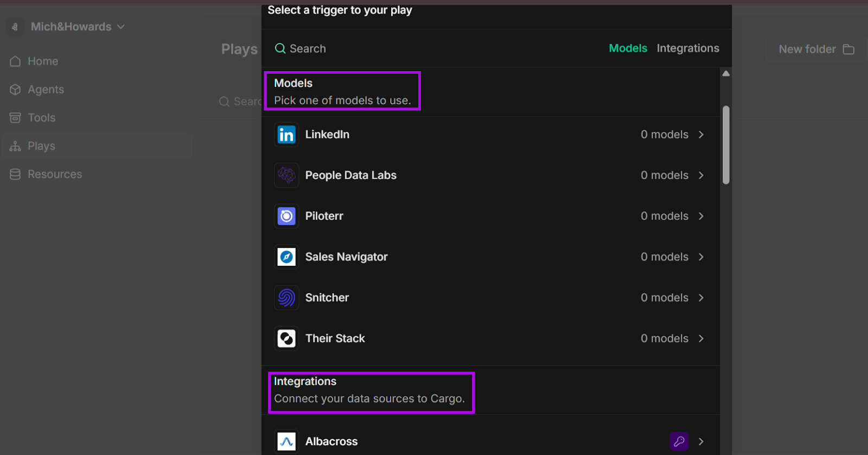Click 'Pick one of models to use.' text
This screenshot has width=868, height=455.
pos(342,100)
